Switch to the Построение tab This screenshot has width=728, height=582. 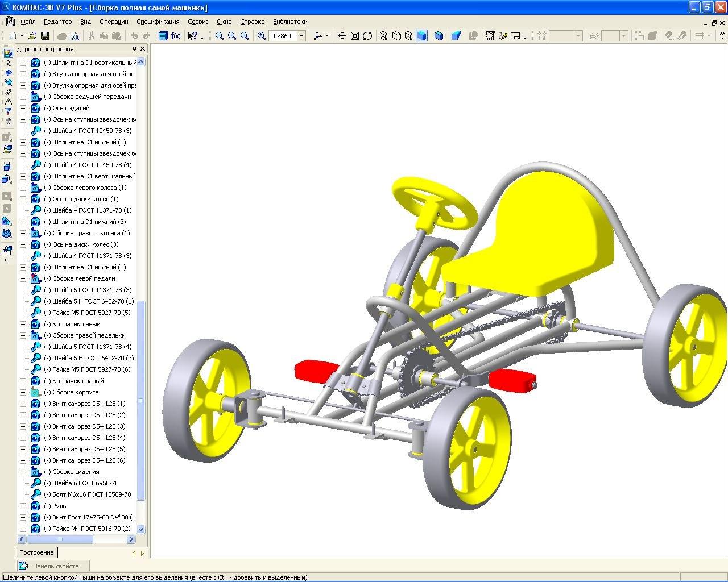36,552
